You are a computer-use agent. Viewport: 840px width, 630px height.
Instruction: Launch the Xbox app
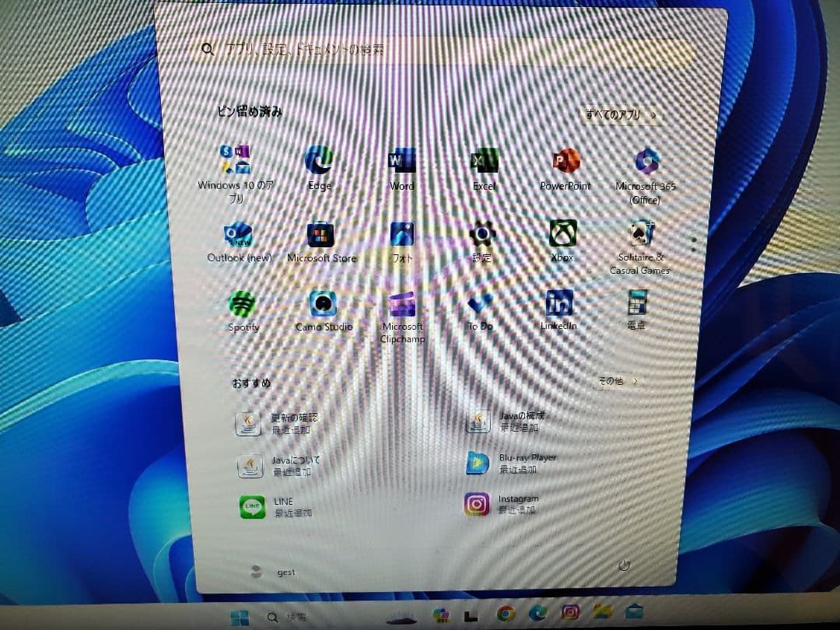click(x=561, y=233)
